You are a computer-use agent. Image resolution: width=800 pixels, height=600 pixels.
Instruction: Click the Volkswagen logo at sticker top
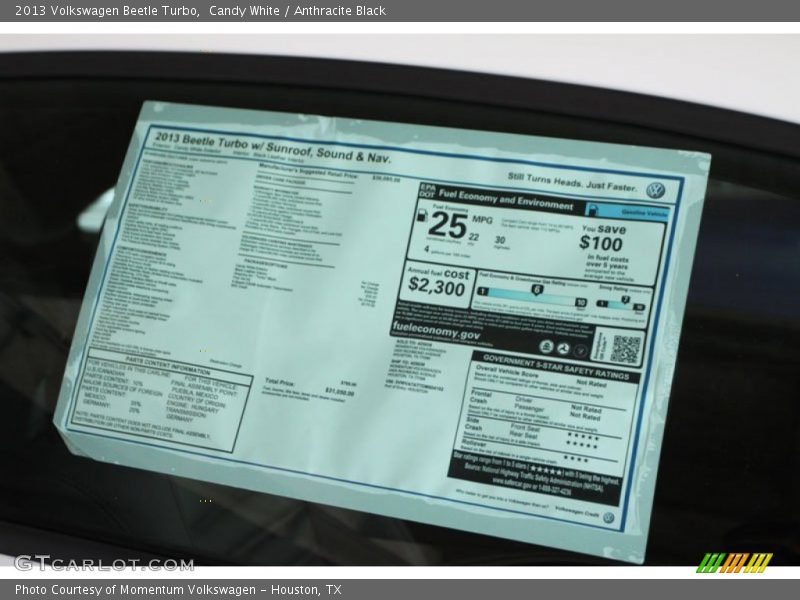tap(655, 190)
